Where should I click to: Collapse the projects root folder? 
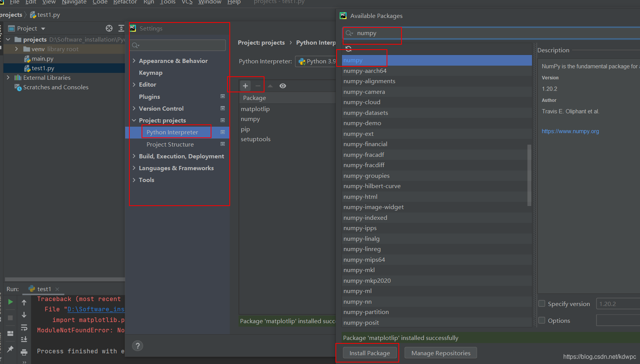pyautogui.click(x=8, y=39)
